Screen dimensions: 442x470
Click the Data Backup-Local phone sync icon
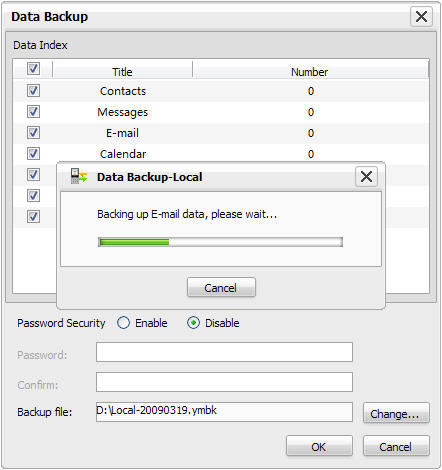[x=79, y=176]
